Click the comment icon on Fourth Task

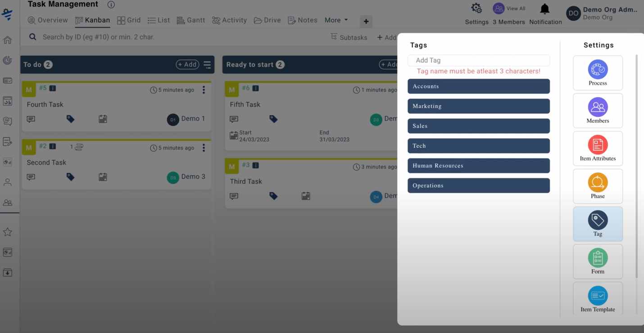[x=31, y=119]
